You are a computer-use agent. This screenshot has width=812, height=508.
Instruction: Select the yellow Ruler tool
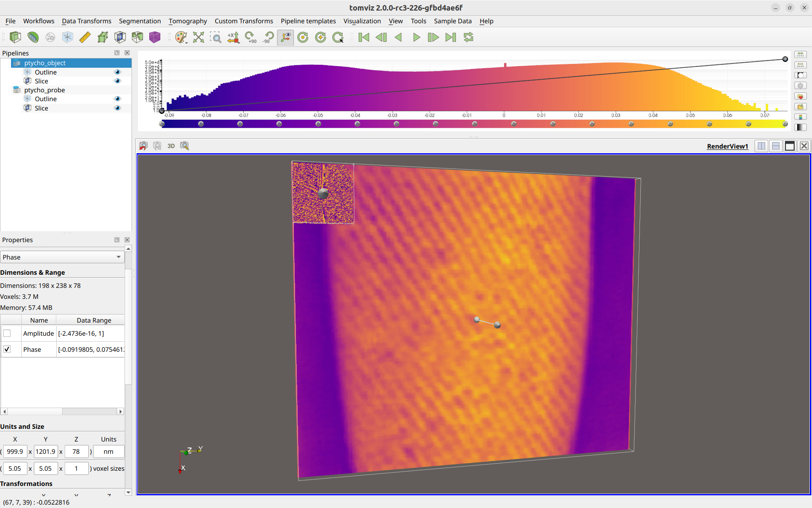85,37
